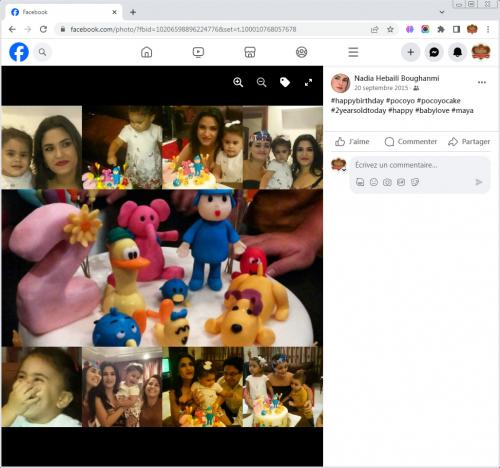Click the browser forward arrow
The width and height of the screenshot is (500, 468).
[28, 29]
